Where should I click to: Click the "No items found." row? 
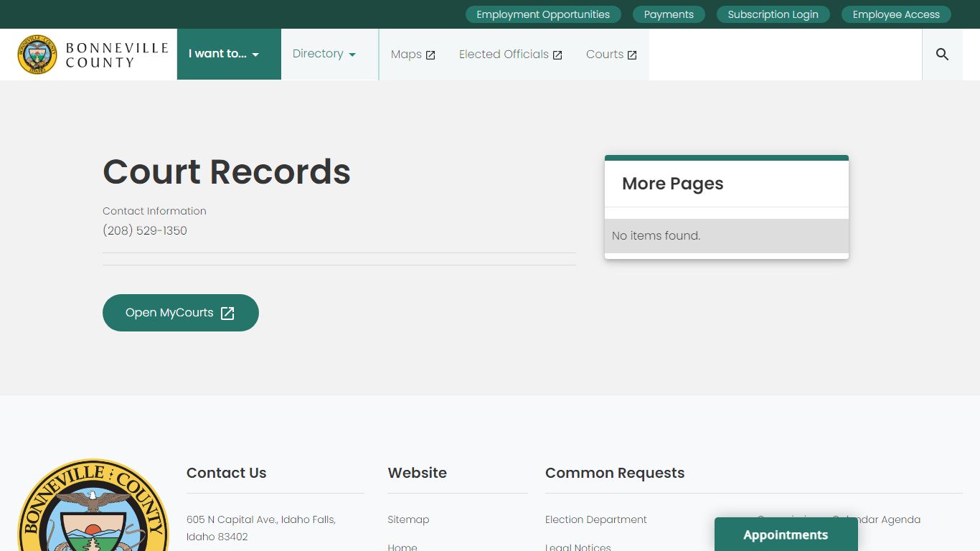click(727, 235)
